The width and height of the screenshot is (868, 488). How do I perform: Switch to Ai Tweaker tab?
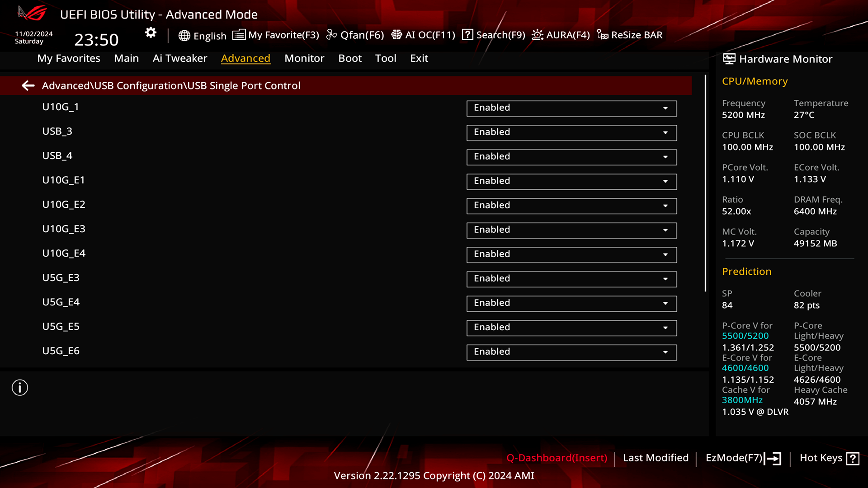[180, 58]
